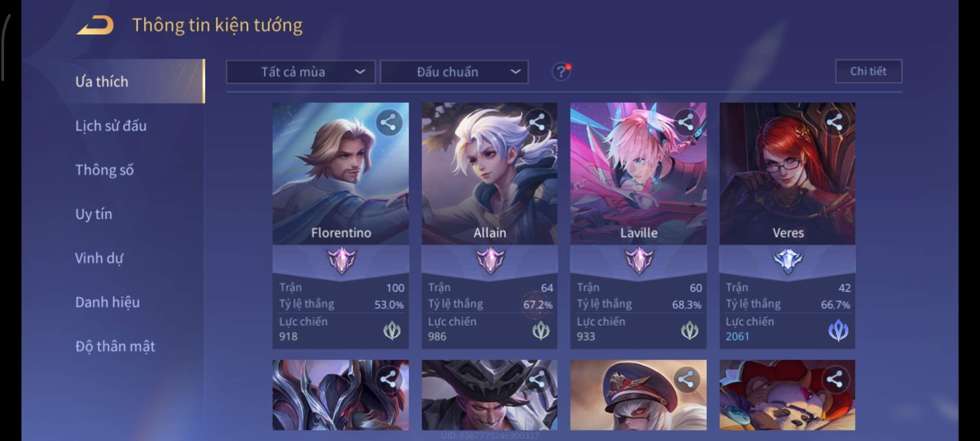Open the Độ thân mật section
Screen dimensions: 980x441
pyautogui.click(x=115, y=346)
